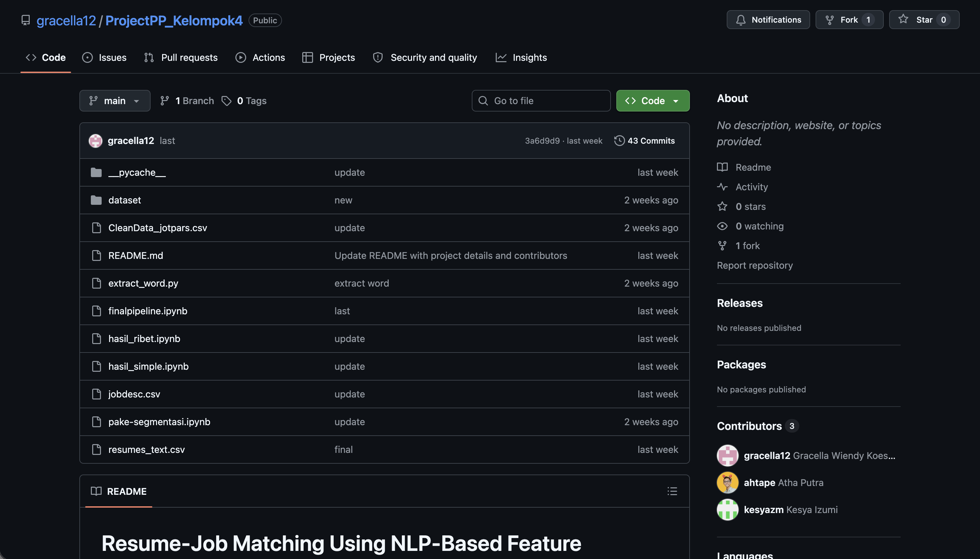The width and height of the screenshot is (980, 559).
Task: Open the main branch selector dropdown
Action: [115, 101]
